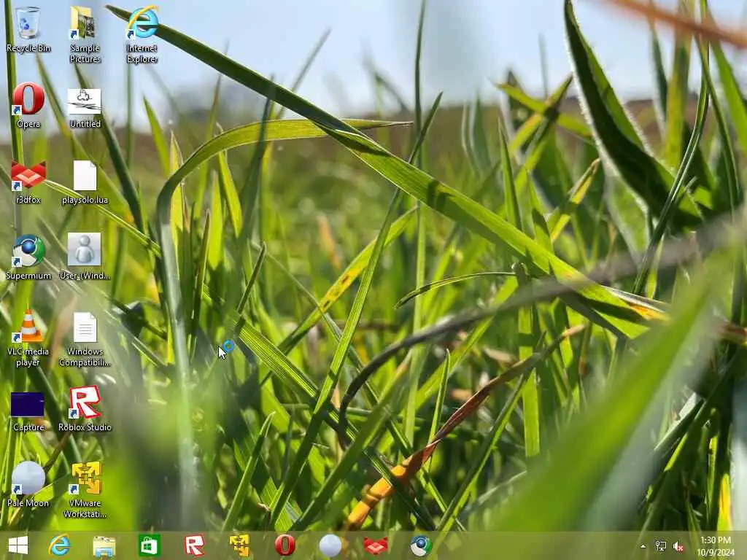Open Windows Store from the taskbar
The height and width of the screenshot is (560, 747).
click(149, 545)
